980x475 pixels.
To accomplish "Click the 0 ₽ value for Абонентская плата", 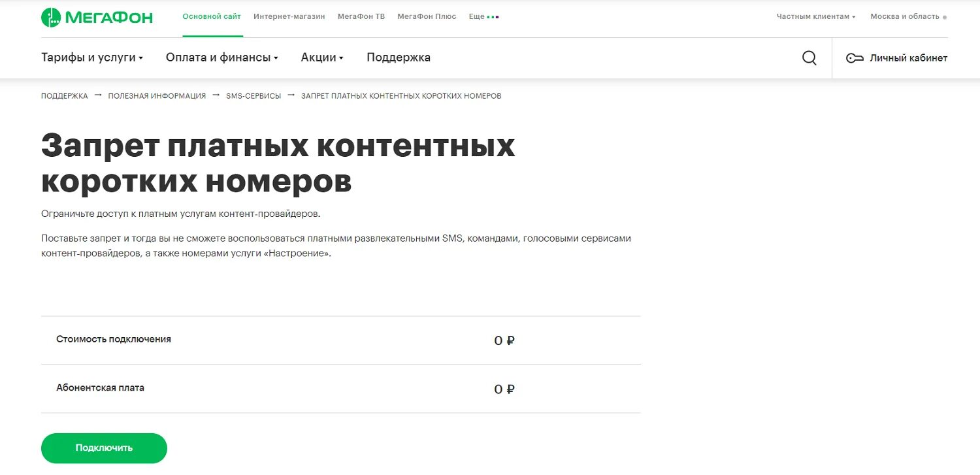I will click(x=504, y=389).
